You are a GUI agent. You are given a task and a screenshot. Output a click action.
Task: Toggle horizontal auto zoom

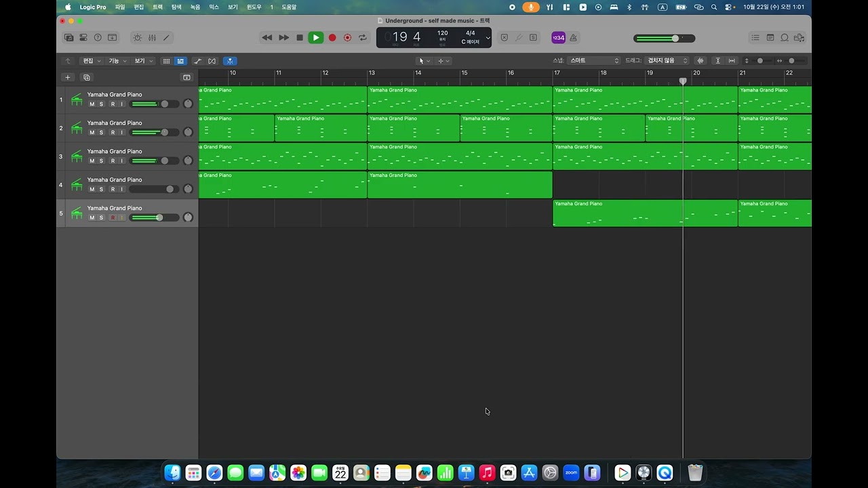(732, 61)
